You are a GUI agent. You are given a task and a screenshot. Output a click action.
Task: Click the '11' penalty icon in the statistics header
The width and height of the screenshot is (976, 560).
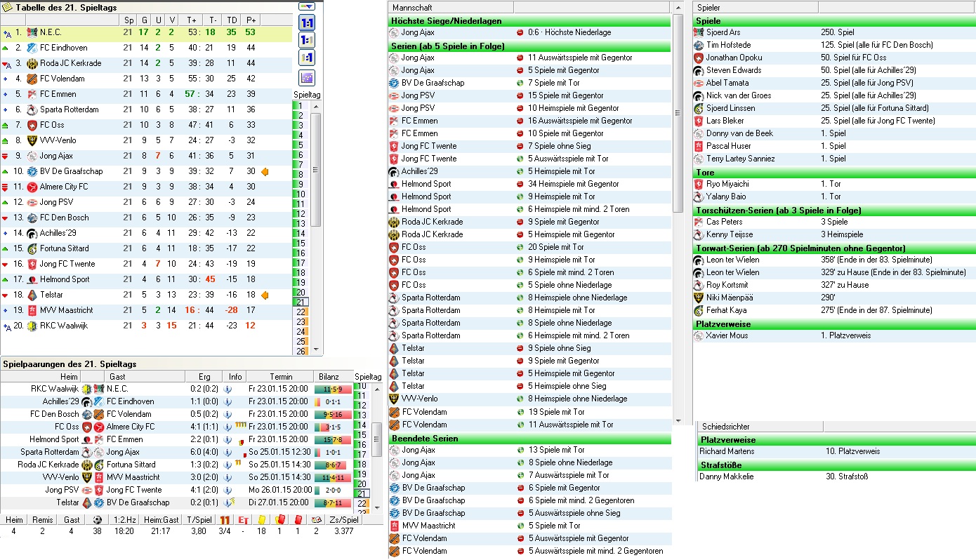click(x=225, y=520)
